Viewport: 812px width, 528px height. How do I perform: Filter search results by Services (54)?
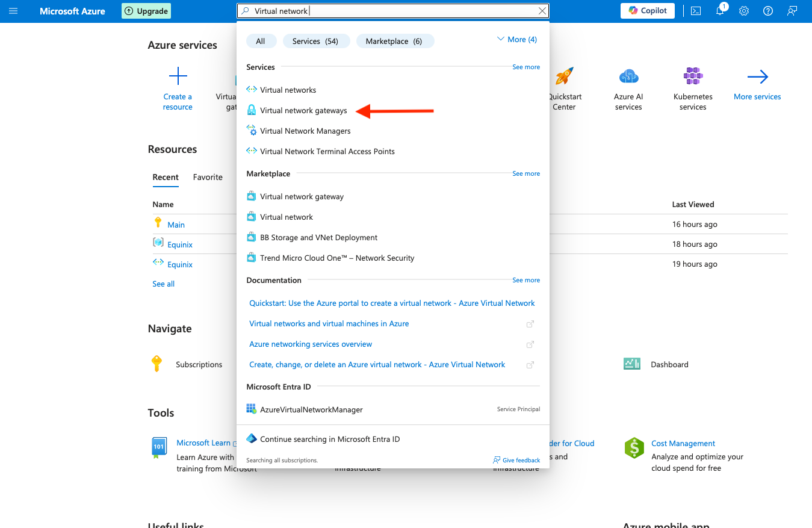coord(315,41)
